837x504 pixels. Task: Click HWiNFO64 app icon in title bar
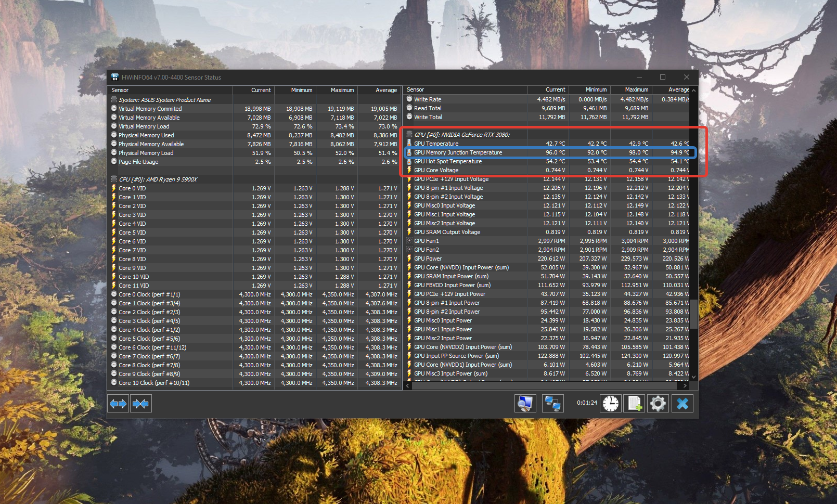[x=115, y=77]
